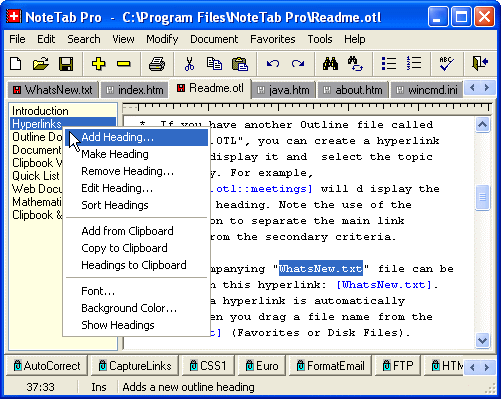Copy selection using the copy icon
This screenshot has width=501, height=399.
[x=214, y=63]
